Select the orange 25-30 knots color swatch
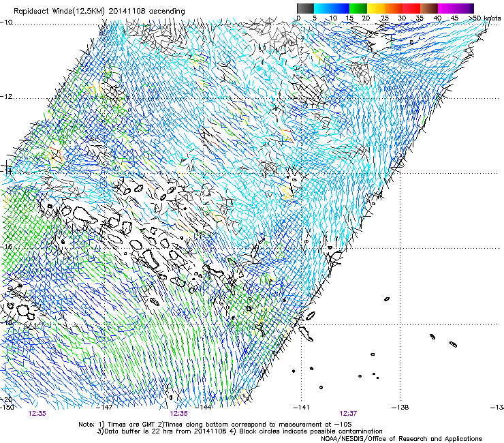The height and width of the screenshot is (443, 504). click(x=394, y=8)
